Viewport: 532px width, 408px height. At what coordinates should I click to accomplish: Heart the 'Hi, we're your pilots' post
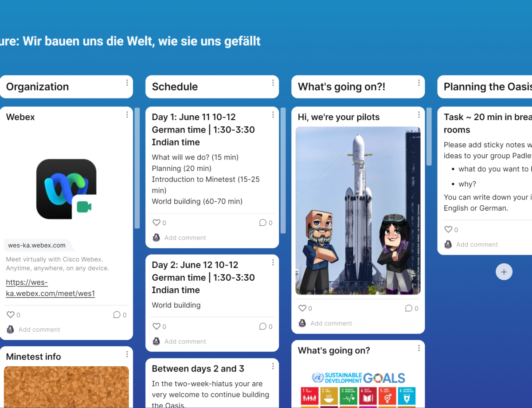coord(302,308)
